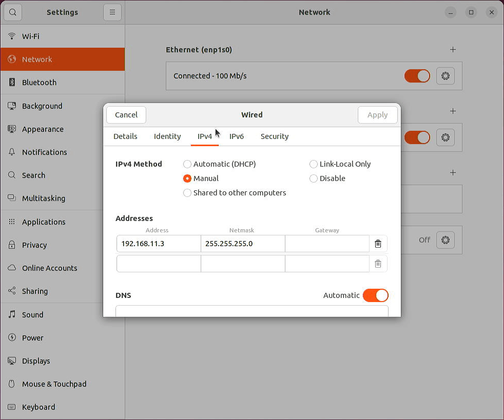Toggle Automatic DNS switch
The image size is (504, 420).
[x=375, y=295]
